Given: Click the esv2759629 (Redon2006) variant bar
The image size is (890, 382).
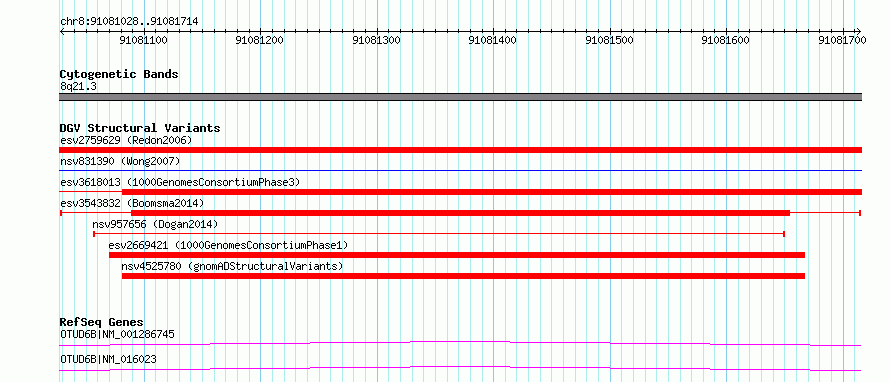Looking at the screenshot, I should [x=460, y=150].
